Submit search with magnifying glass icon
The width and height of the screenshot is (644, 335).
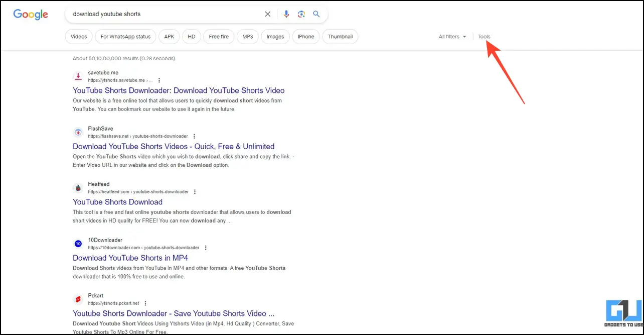316,14
